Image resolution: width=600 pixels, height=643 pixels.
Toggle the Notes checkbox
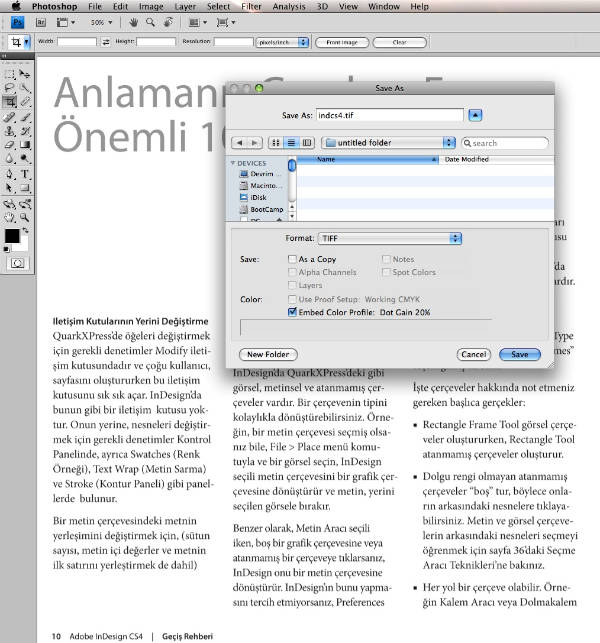[x=386, y=259]
